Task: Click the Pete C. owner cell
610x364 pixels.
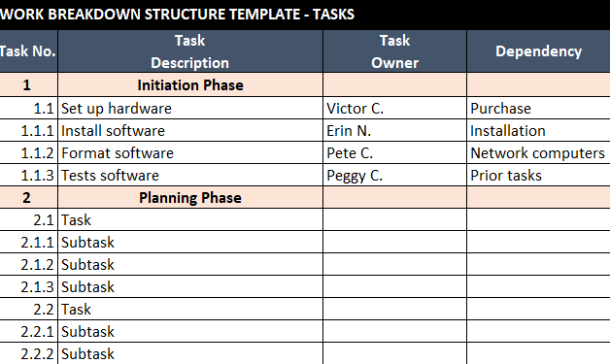Action: (x=395, y=152)
